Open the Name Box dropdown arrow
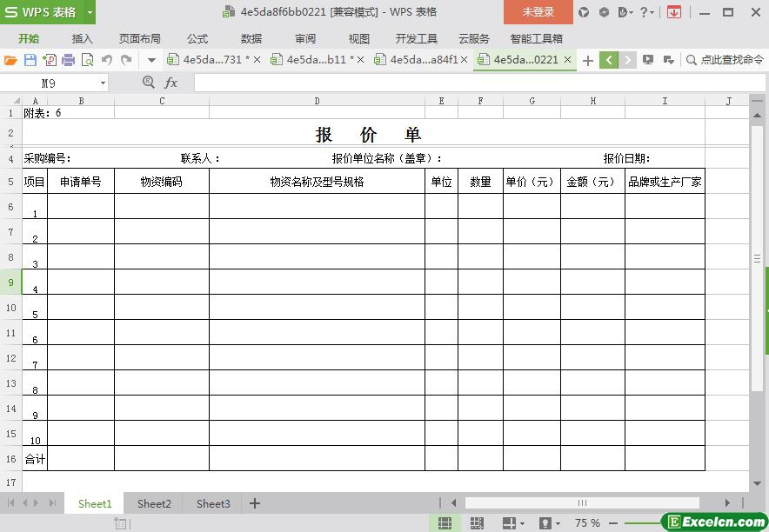 tap(103, 83)
